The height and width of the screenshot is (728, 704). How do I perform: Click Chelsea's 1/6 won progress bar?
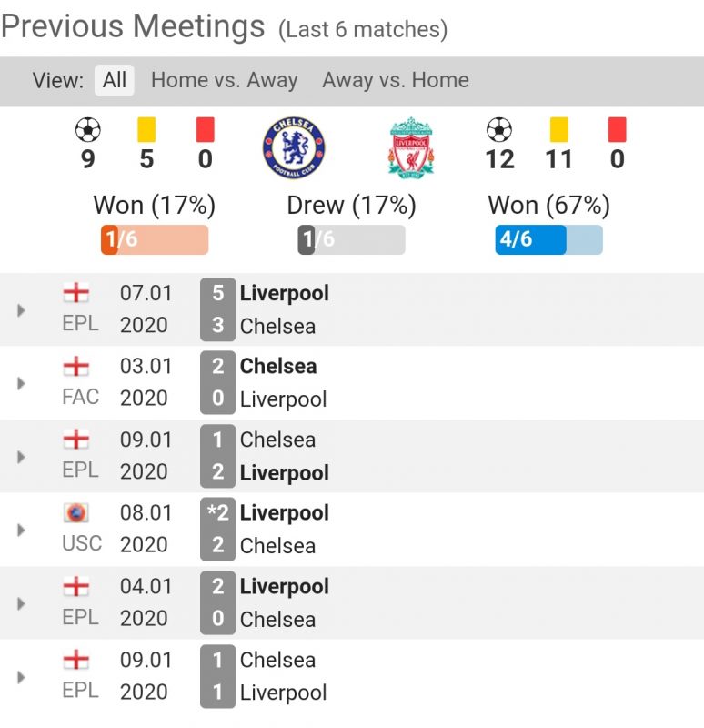pyautogui.click(x=155, y=239)
